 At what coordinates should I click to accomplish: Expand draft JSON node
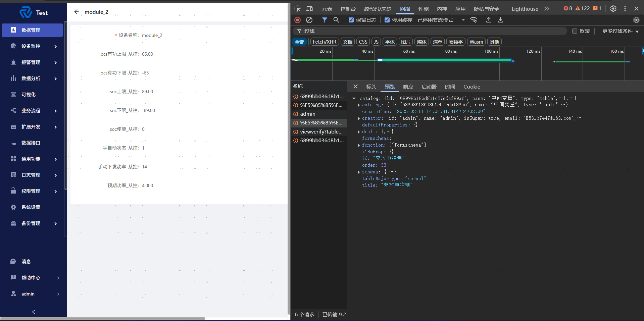[x=359, y=132]
